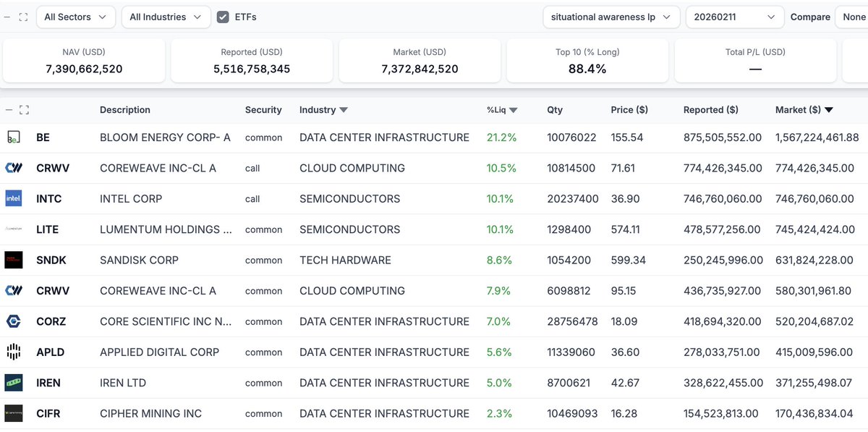
Task: Click INTEL CORP description cell
Action: click(131, 199)
